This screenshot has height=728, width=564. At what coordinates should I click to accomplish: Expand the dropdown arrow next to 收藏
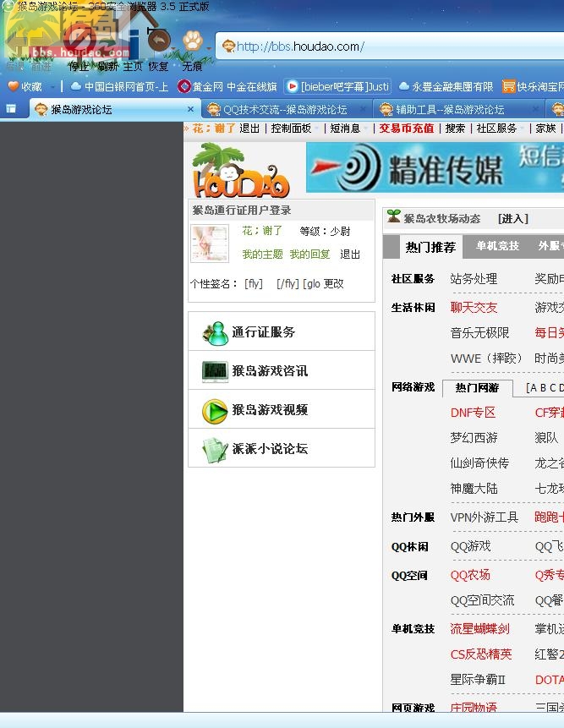[52, 87]
